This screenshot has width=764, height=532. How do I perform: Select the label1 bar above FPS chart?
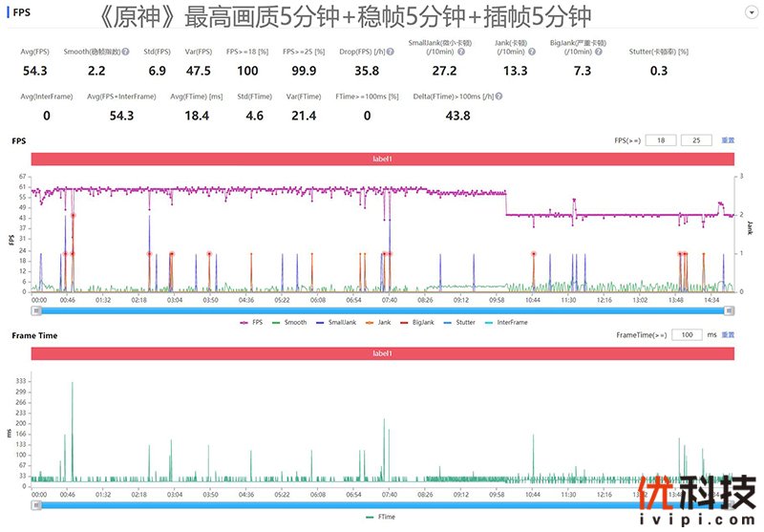(x=383, y=159)
